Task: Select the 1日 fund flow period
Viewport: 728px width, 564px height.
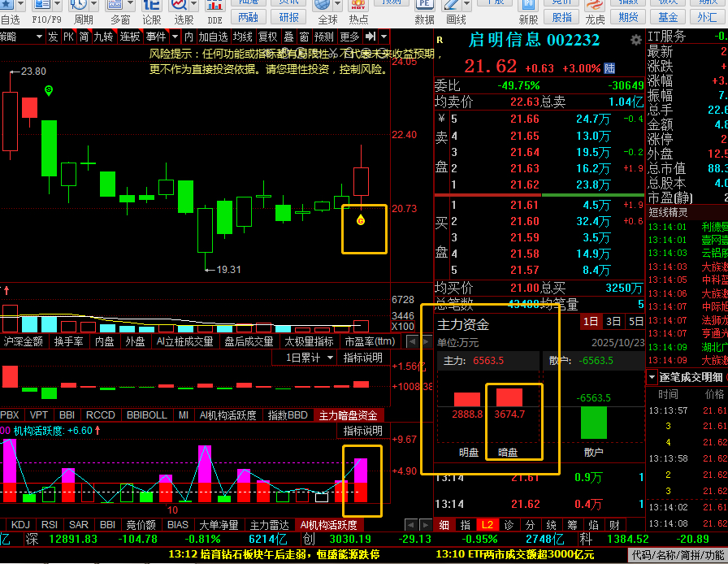Action: pyautogui.click(x=590, y=321)
